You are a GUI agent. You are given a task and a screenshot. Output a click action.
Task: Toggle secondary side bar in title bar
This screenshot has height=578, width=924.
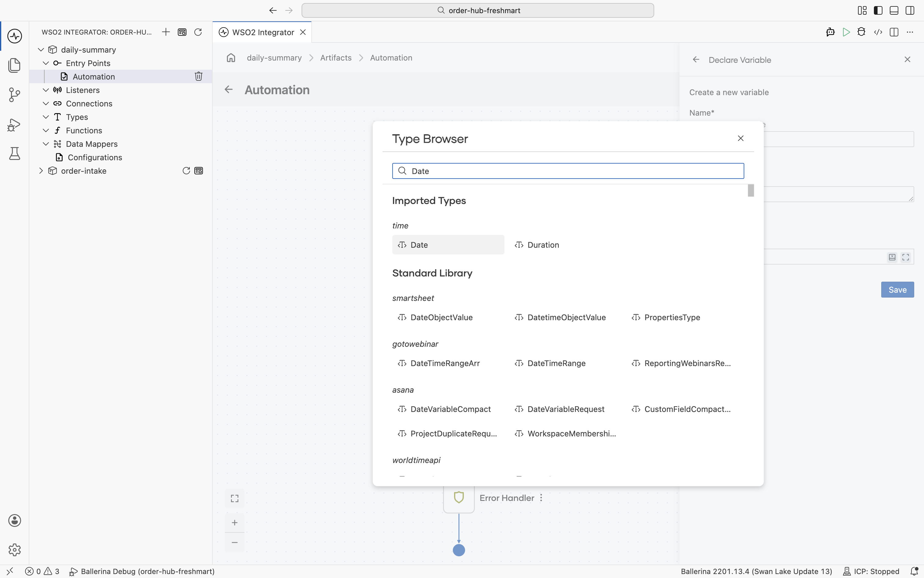point(910,10)
